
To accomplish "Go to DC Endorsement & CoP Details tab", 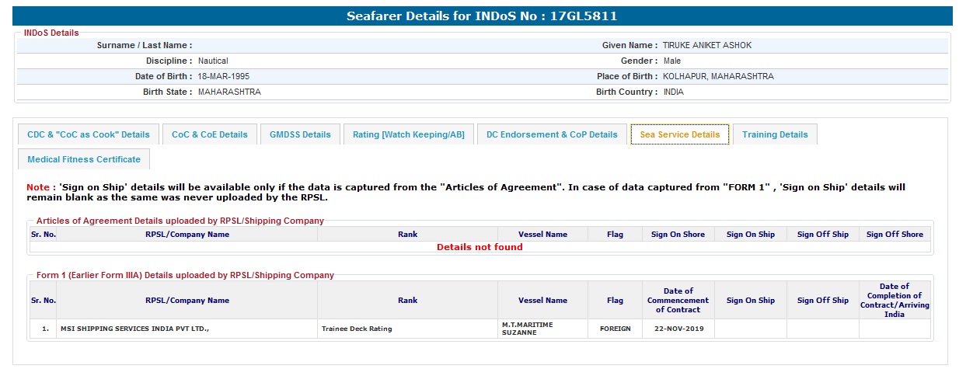I will pyautogui.click(x=552, y=134).
